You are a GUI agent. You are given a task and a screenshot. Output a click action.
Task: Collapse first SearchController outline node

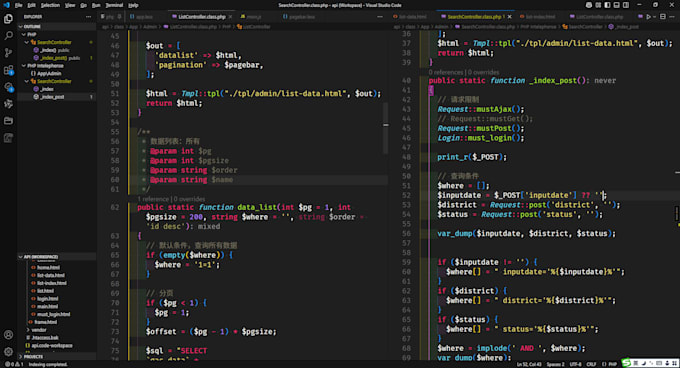(x=27, y=42)
